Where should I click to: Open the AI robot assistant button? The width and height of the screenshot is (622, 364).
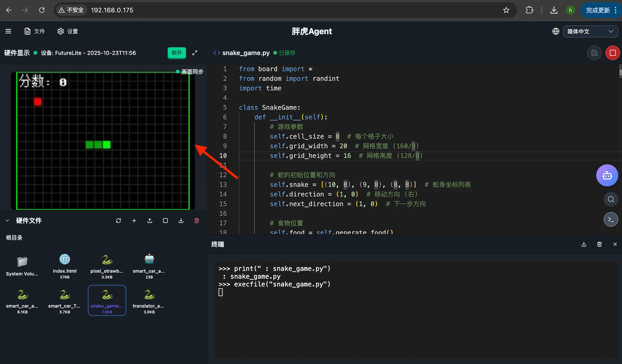click(607, 176)
